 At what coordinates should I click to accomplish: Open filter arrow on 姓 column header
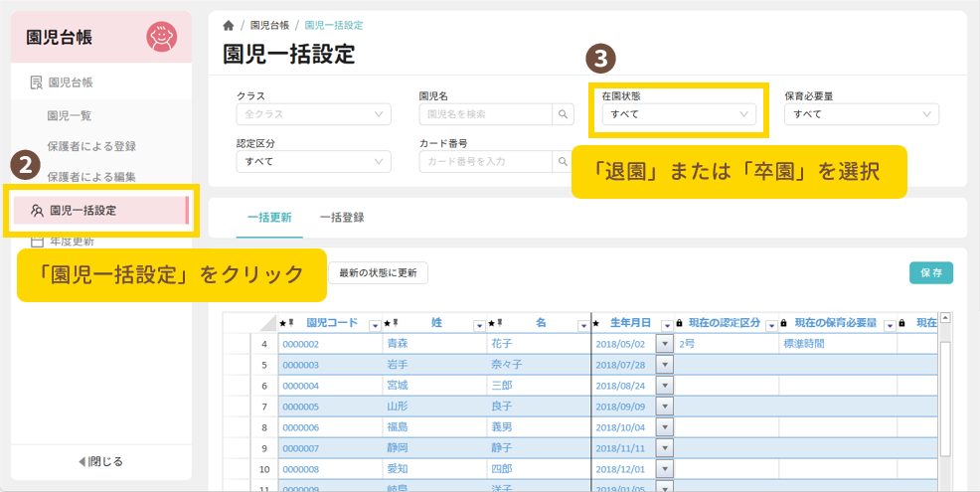point(479,325)
